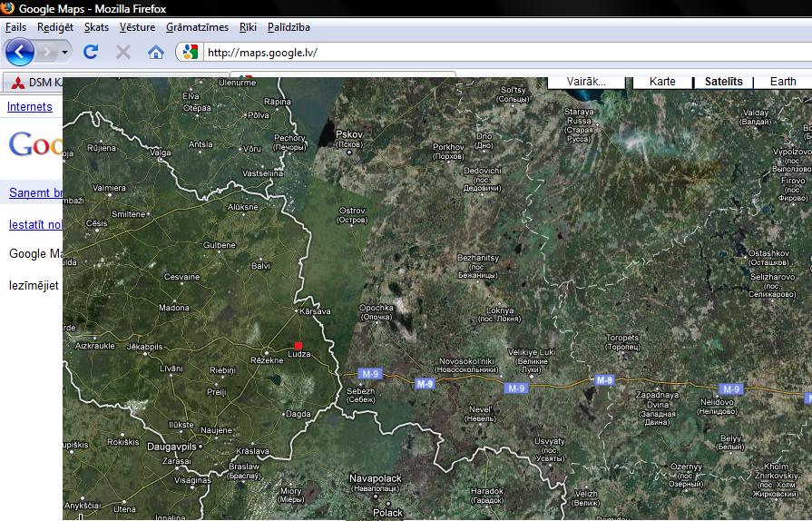Open the Grāmatzīmes menu
This screenshot has width=812, height=521.
click(x=200, y=27)
